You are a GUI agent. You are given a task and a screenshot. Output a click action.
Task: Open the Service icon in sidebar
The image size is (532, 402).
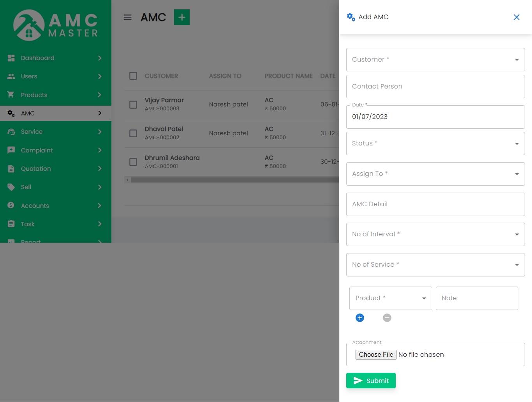(x=11, y=131)
